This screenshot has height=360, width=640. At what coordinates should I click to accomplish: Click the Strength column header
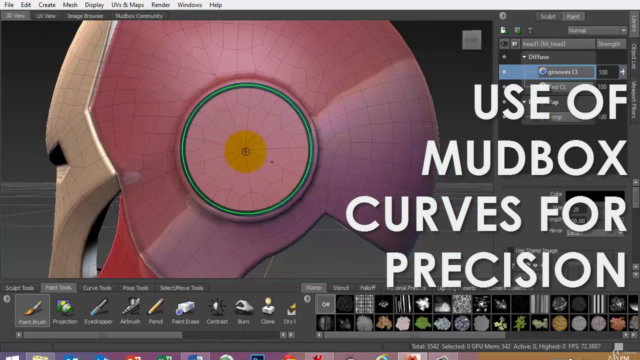[610, 44]
